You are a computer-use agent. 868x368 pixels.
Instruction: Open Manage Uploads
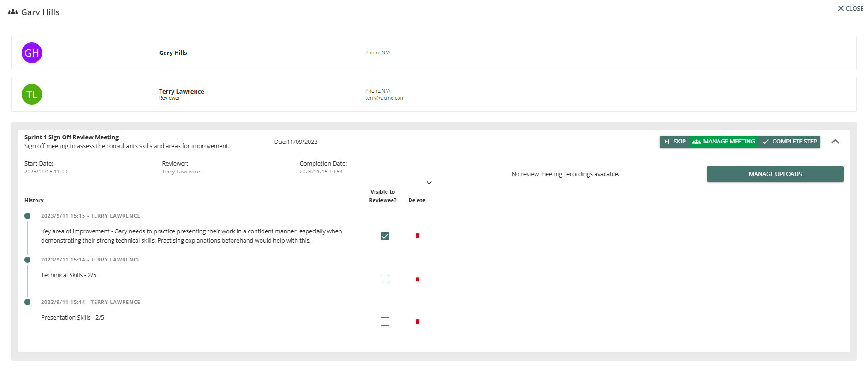(775, 174)
